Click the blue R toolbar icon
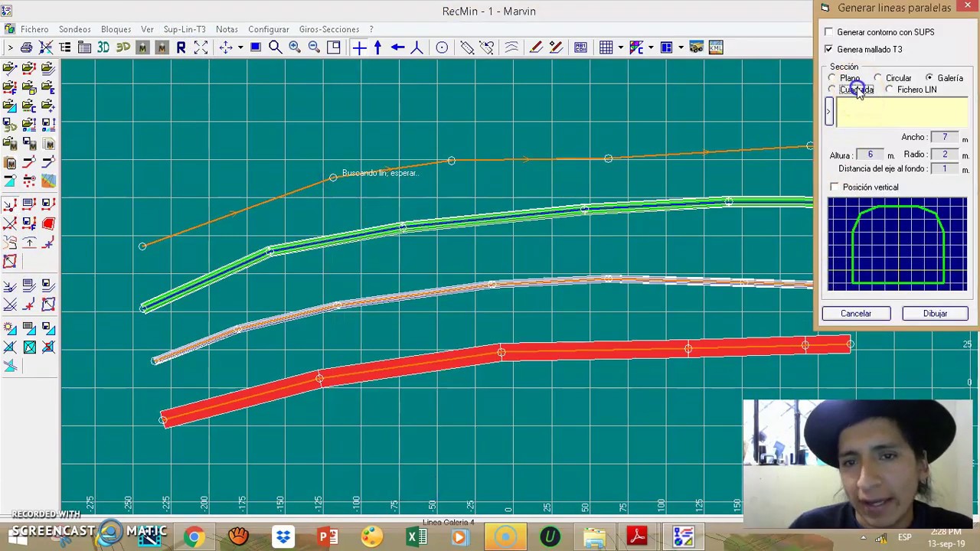 point(181,47)
